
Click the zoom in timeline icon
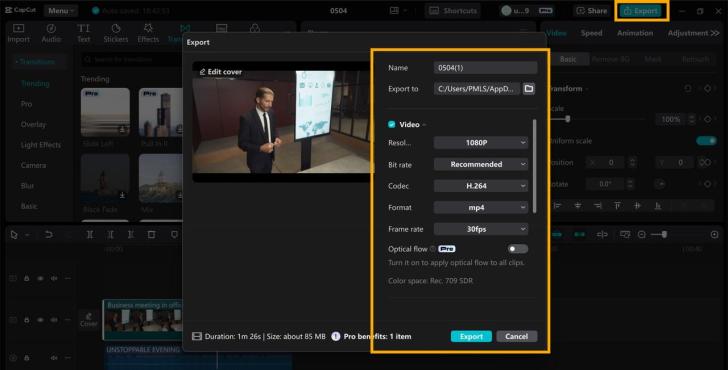[x=715, y=234]
